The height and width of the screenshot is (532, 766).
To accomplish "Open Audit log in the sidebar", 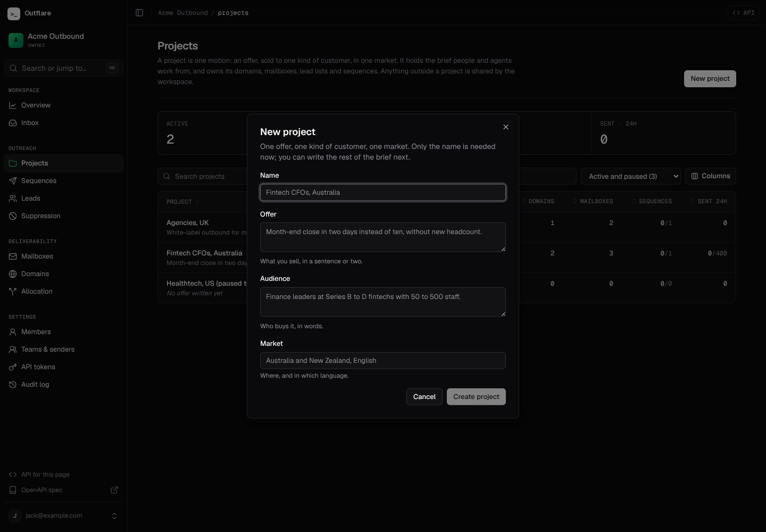I will coord(64,385).
